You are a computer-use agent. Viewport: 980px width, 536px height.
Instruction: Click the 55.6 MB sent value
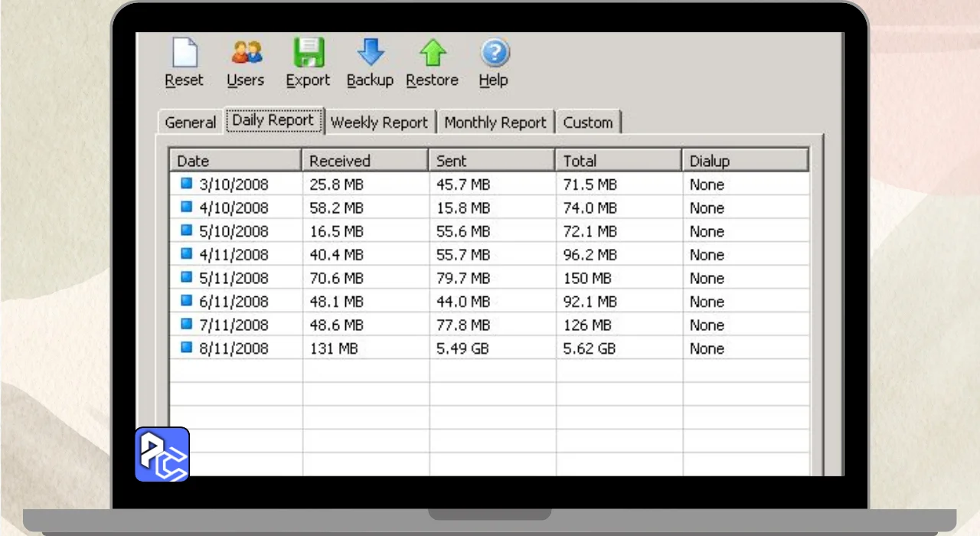click(x=463, y=231)
